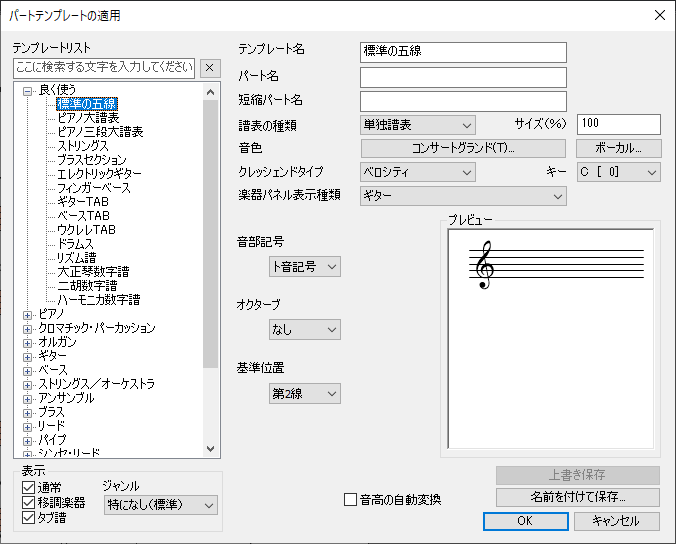Collapse the 良く使う tree group
The width and height of the screenshot is (676, 544).
[28, 91]
